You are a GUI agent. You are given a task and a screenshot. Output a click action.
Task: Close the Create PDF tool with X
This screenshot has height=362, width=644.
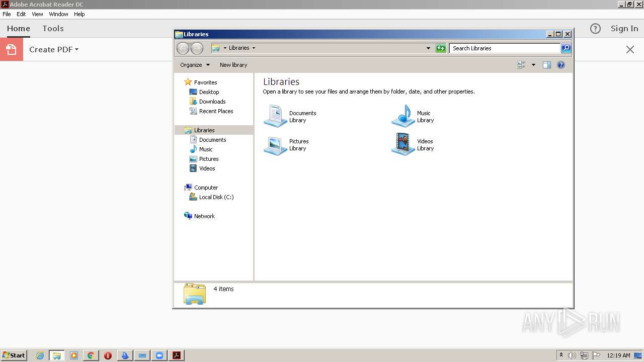(630, 49)
